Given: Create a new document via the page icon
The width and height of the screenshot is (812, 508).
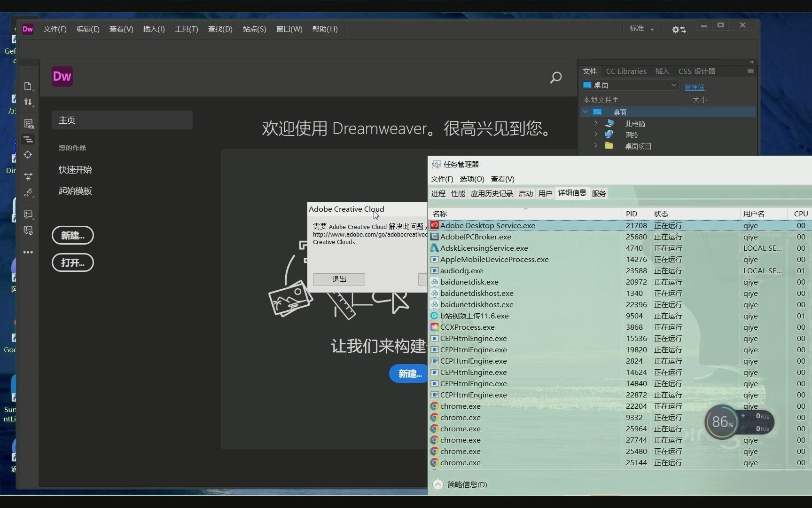Looking at the screenshot, I should point(28,86).
